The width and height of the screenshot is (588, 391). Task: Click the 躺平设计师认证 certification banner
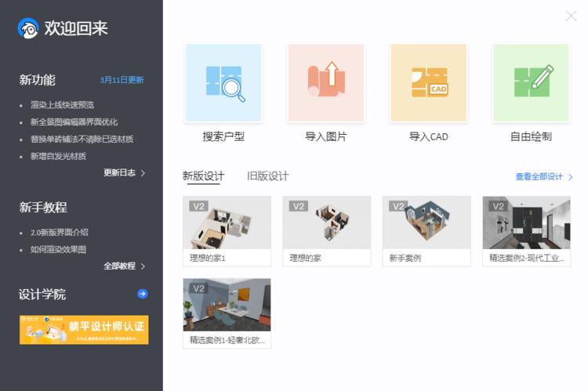(x=84, y=330)
